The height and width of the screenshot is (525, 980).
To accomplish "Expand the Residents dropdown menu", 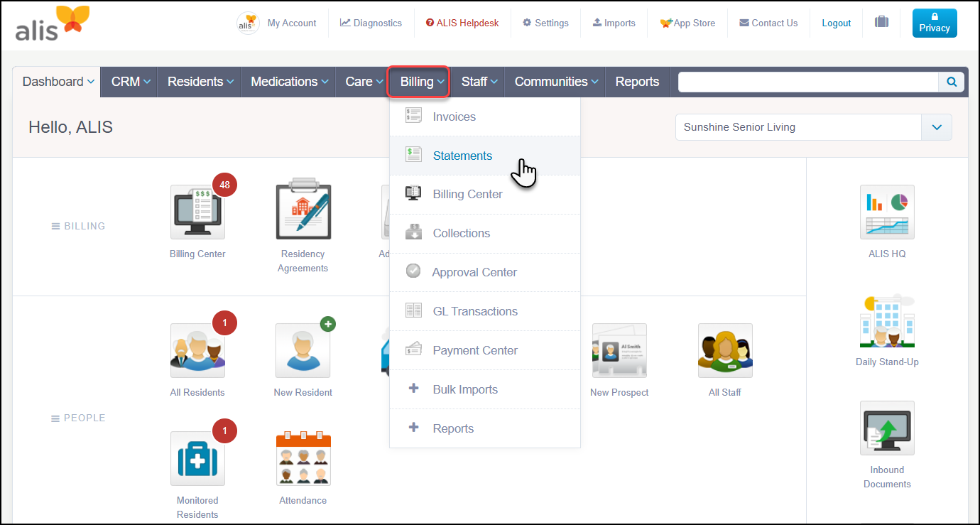I will point(200,82).
